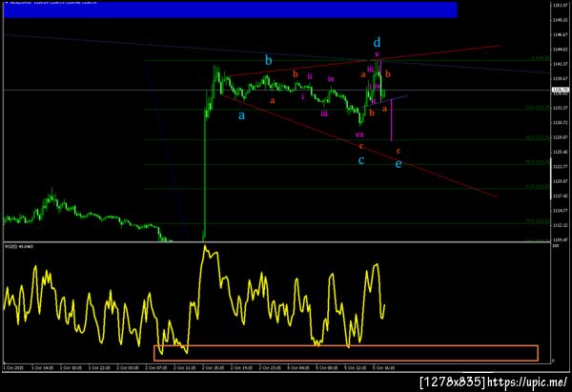The height and width of the screenshot is (392, 572).
Task: Click the blue banner above the chart
Action: 230,10
